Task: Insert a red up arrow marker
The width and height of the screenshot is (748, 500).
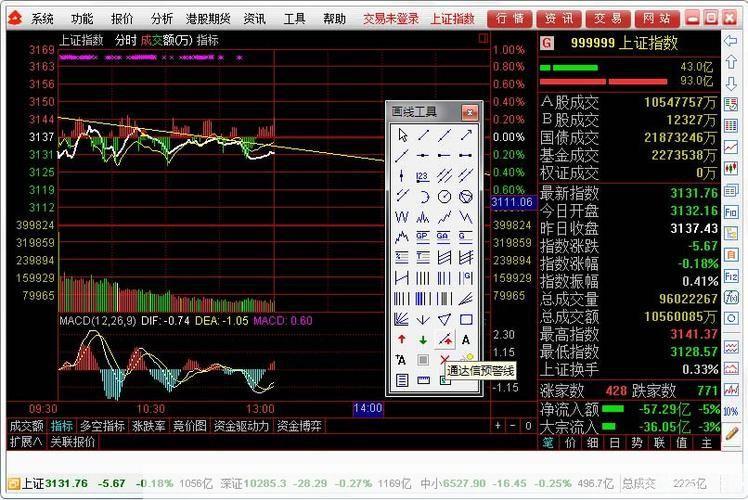Action: coord(402,339)
